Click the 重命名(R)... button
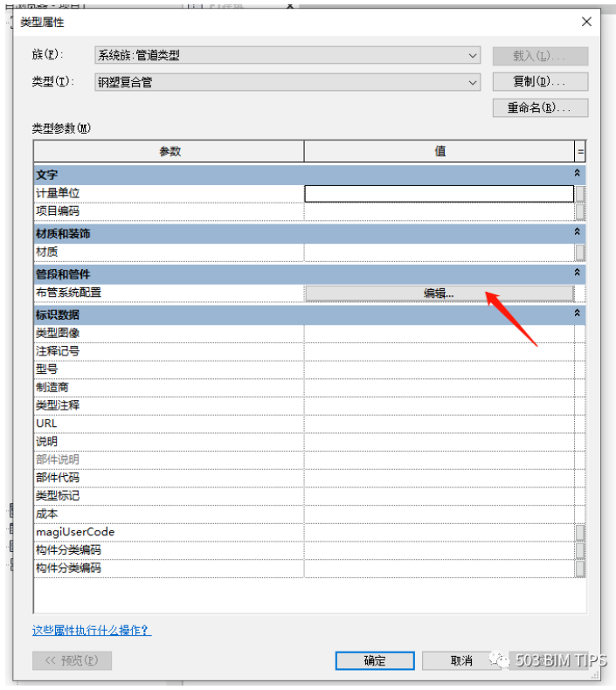 coord(540,107)
